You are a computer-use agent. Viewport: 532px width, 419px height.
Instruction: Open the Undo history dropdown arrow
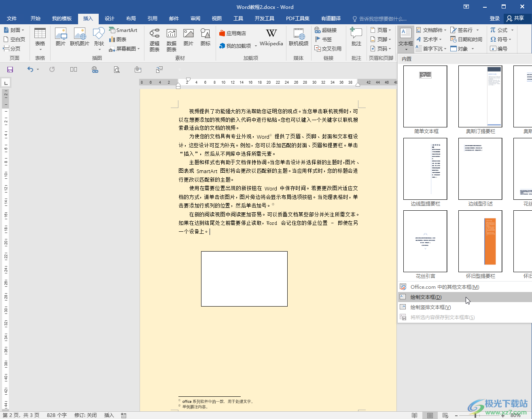[x=38, y=70]
